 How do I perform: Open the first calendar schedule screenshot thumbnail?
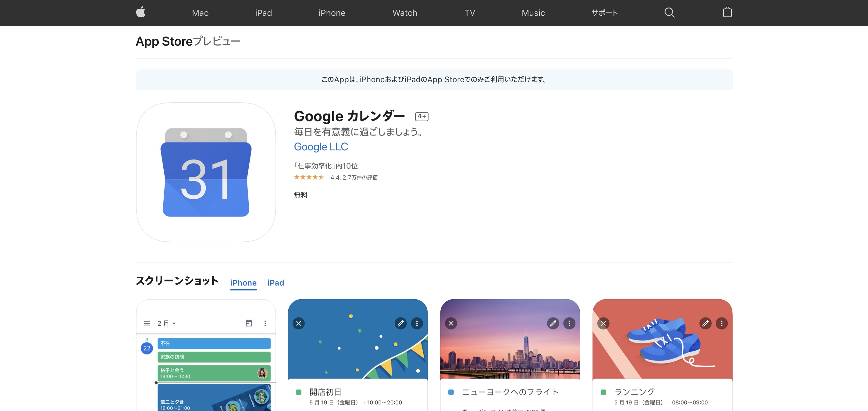[206, 355]
